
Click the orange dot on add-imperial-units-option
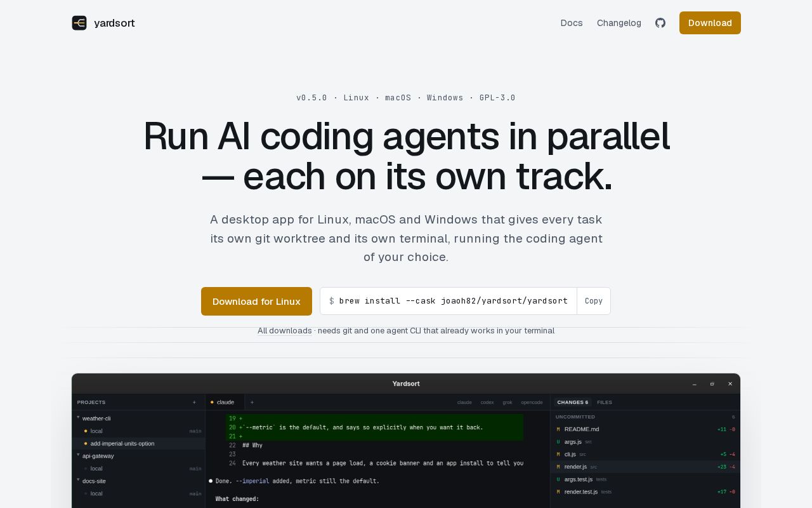pyautogui.click(x=86, y=443)
